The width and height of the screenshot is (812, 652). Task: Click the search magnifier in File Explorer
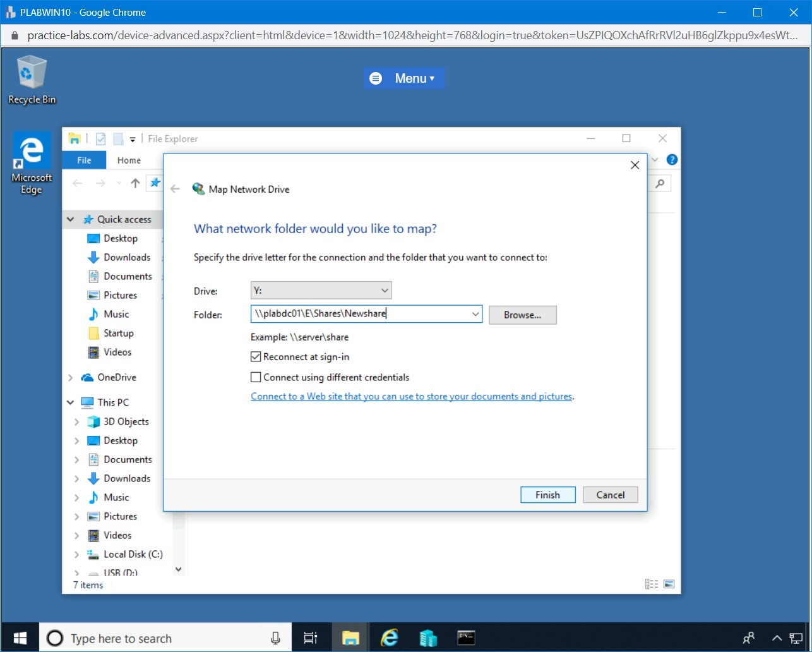pyautogui.click(x=660, y=183)
